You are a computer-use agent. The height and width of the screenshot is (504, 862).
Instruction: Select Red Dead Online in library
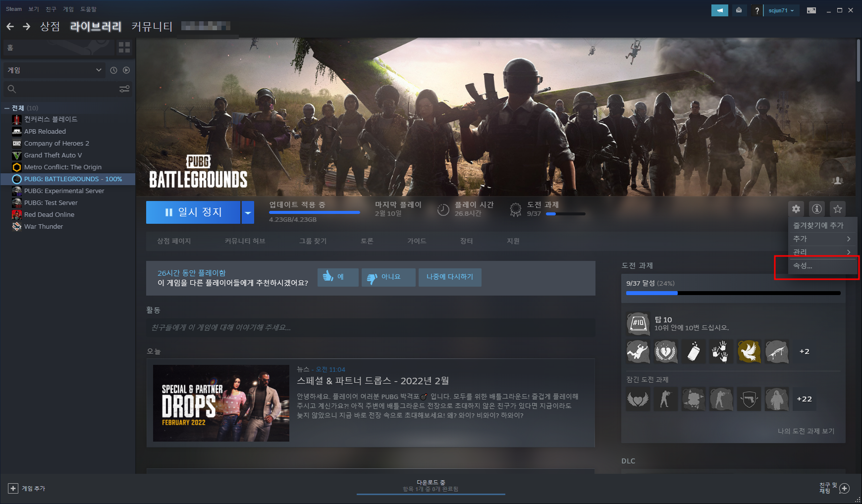[x=68, y=214]
